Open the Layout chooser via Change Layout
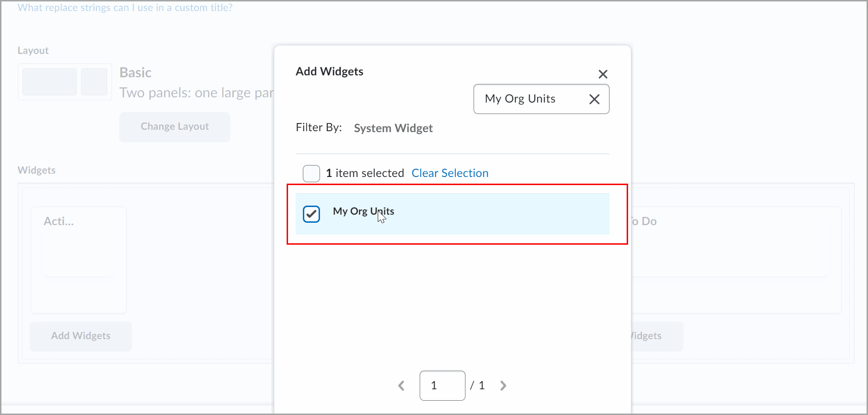 pyautogui.click(x=175, y=126)
